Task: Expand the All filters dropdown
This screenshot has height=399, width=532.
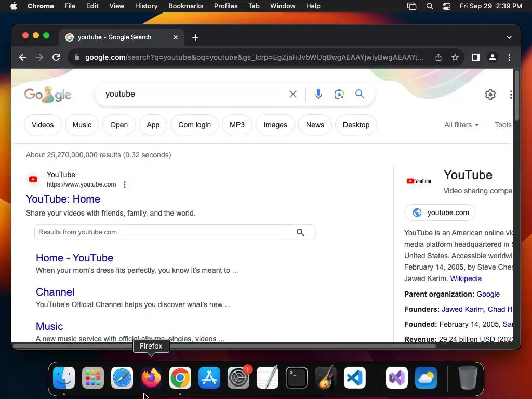Action: [461, 125]
